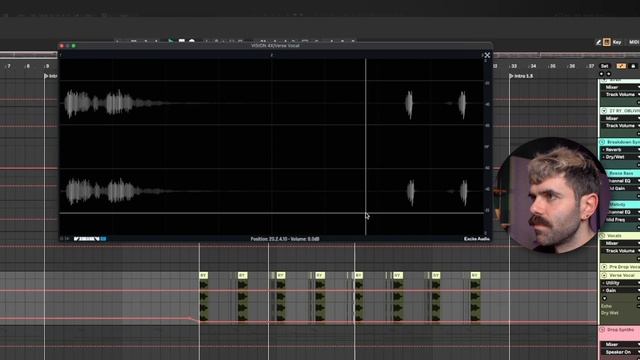Select the Echo automation lane label
The width and height of the screenshot is (640, 360).
606,306
